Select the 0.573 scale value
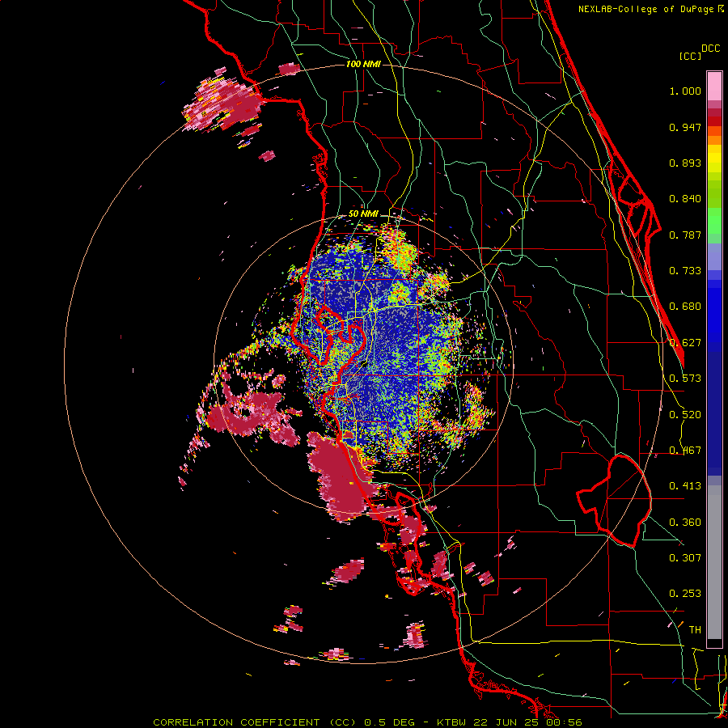Viewport: 728px width, 728px height. 685,379
